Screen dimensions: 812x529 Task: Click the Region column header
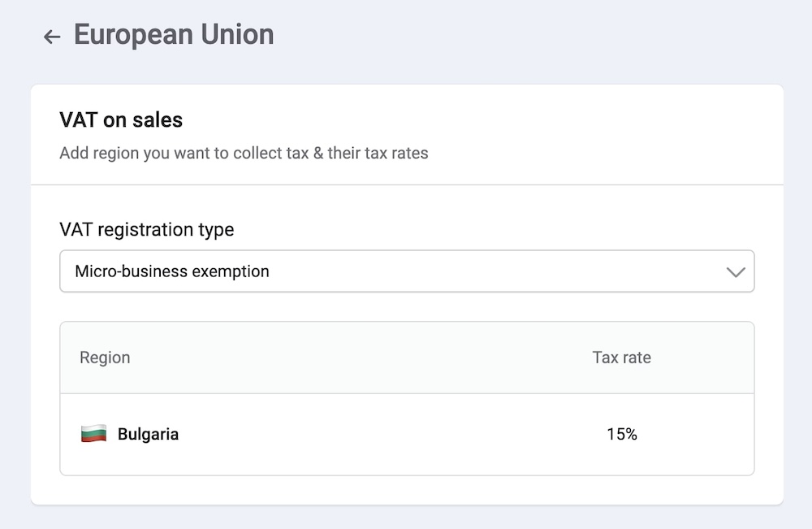tap(105, 358)
